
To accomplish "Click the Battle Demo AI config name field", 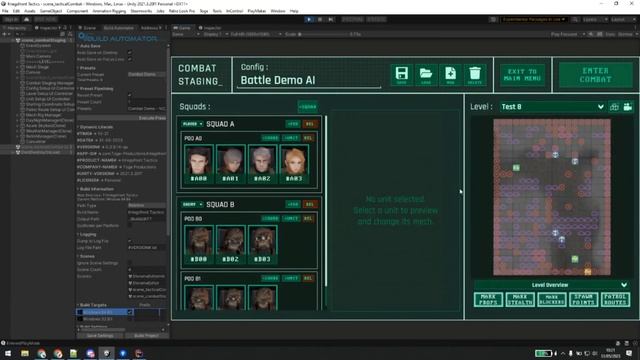I will [309, 80].
